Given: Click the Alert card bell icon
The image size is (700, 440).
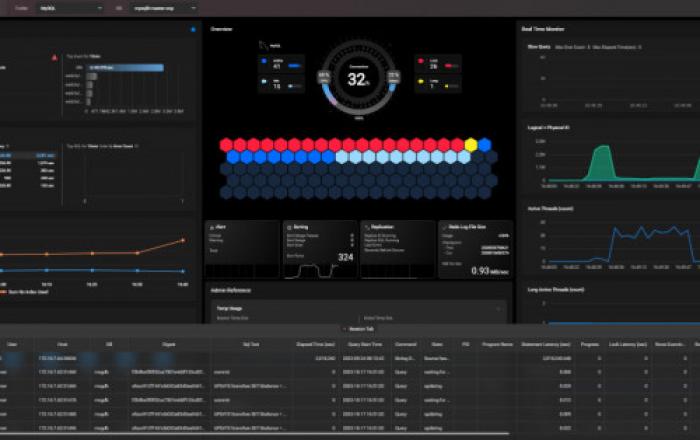Looking at the screenshot, I should 212,227.
